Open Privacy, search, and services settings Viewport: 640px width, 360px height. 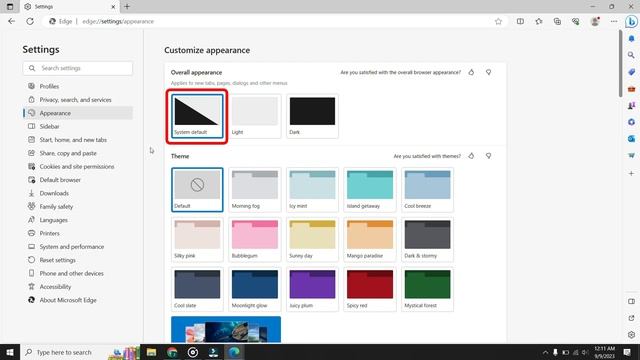pos(78,100)
